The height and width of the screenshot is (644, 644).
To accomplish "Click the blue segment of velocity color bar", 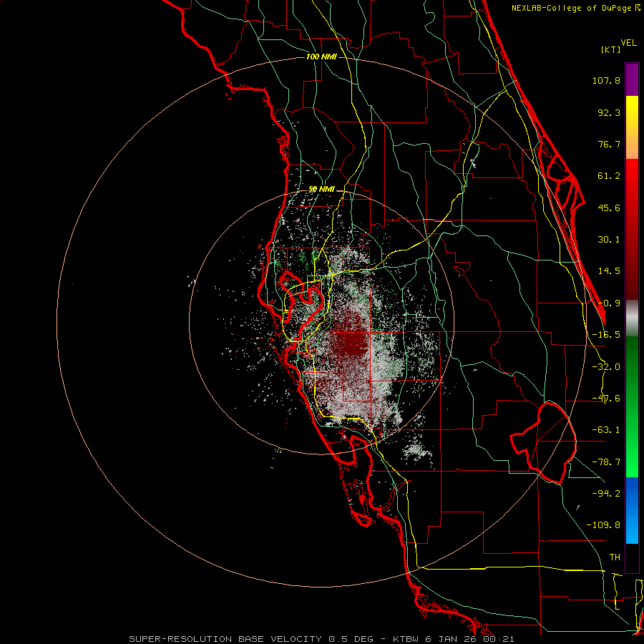I will point(632,510).
